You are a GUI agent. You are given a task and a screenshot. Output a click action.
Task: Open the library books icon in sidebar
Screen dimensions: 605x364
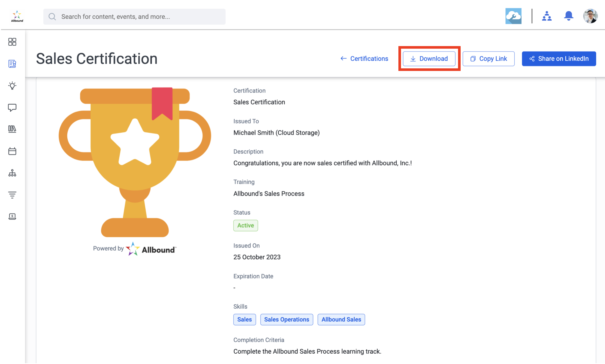point(12,129)
